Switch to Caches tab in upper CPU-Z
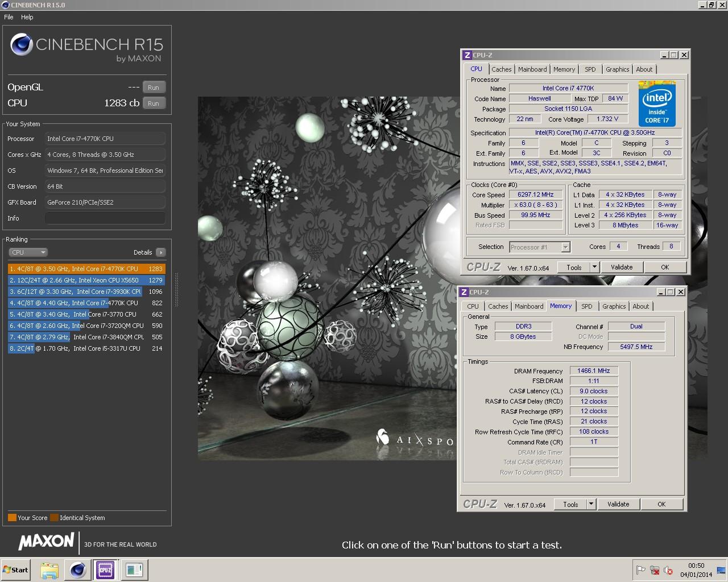This screenshot has width=728, height=582. point(502,69)
